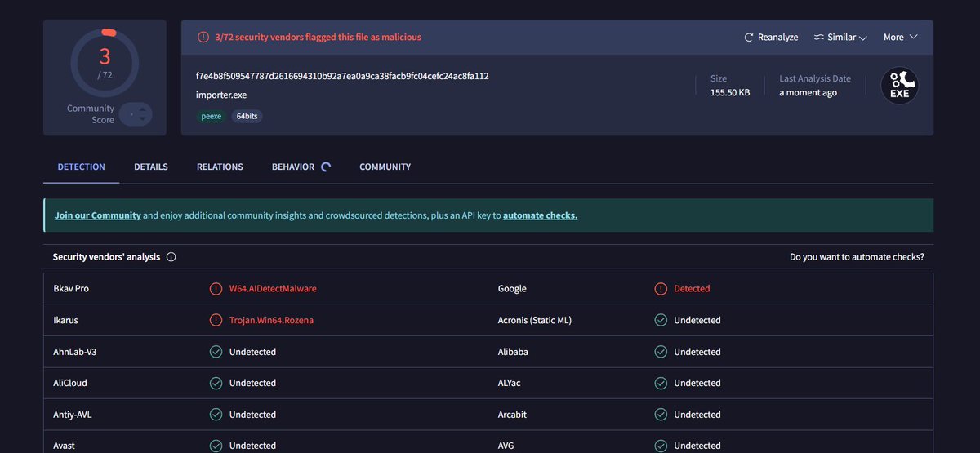The image size is (980, 453).
Task: Click the Google vendor name
Action: tap(512, 289)
